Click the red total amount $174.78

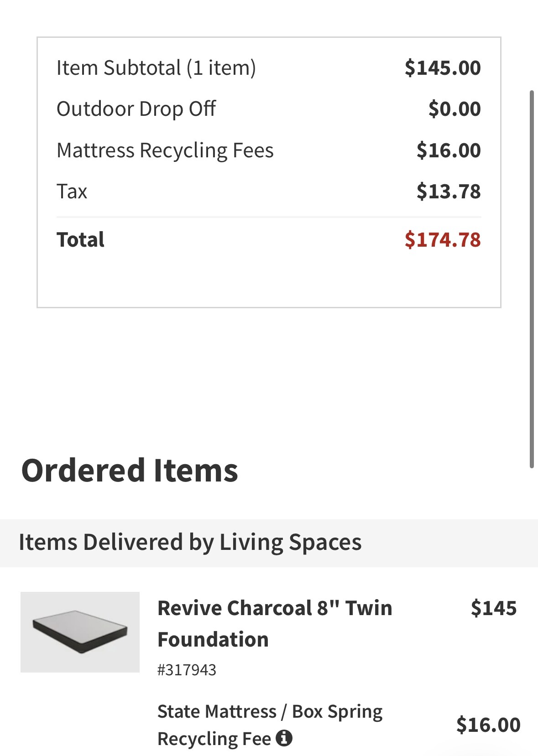coord(443,240)
